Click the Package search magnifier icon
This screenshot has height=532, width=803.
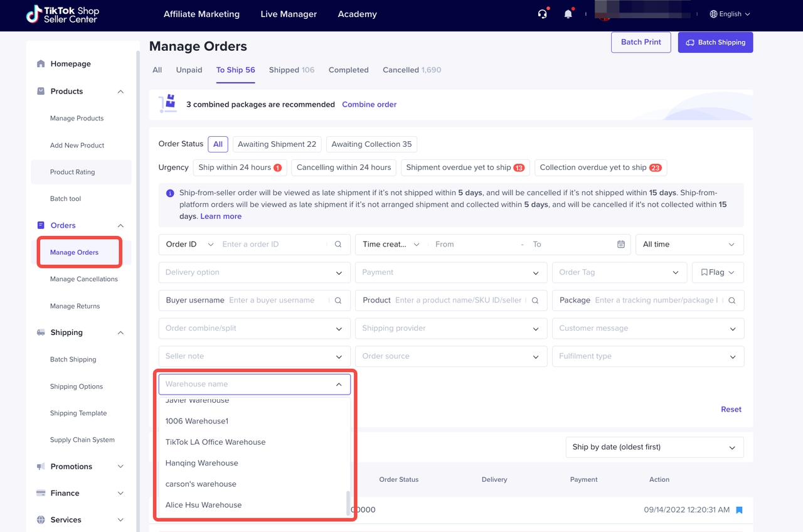coord(731,301)
